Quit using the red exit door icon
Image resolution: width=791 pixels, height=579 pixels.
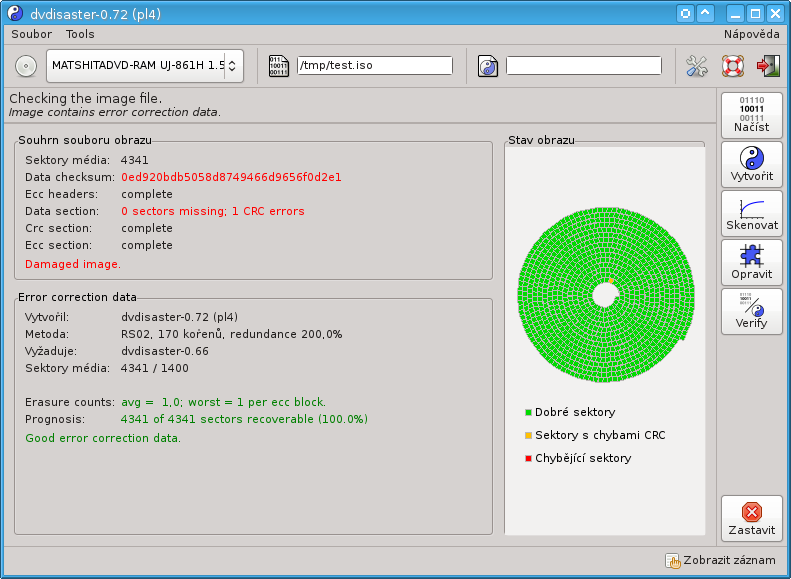[768, 66]
